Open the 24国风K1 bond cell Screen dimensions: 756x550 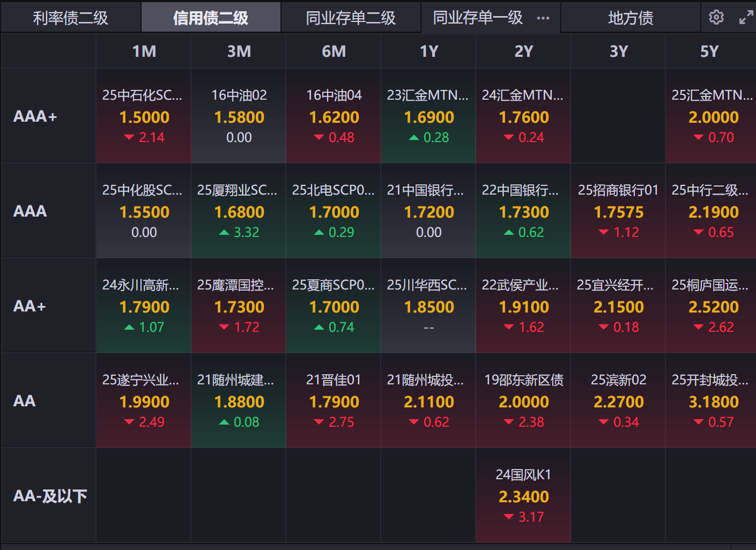[x=523, y=495]
